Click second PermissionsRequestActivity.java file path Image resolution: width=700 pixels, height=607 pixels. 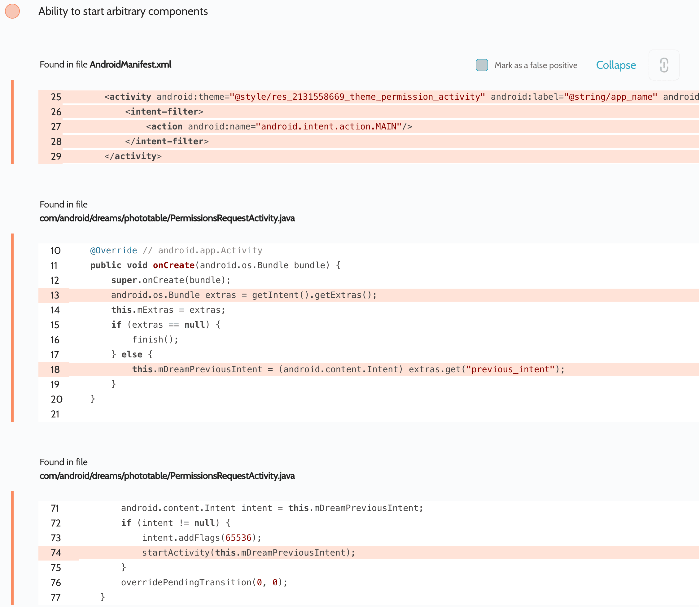pos(167,476)
